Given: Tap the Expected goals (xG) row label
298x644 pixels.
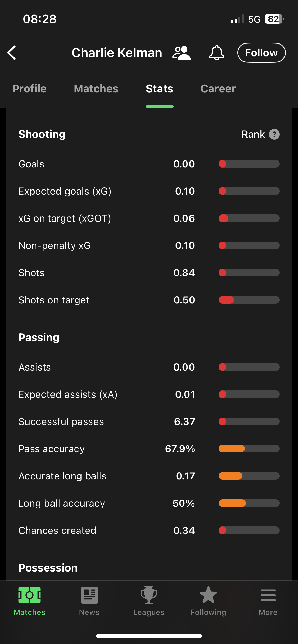Looking at the screenshot, I should [x=65, y=191].
